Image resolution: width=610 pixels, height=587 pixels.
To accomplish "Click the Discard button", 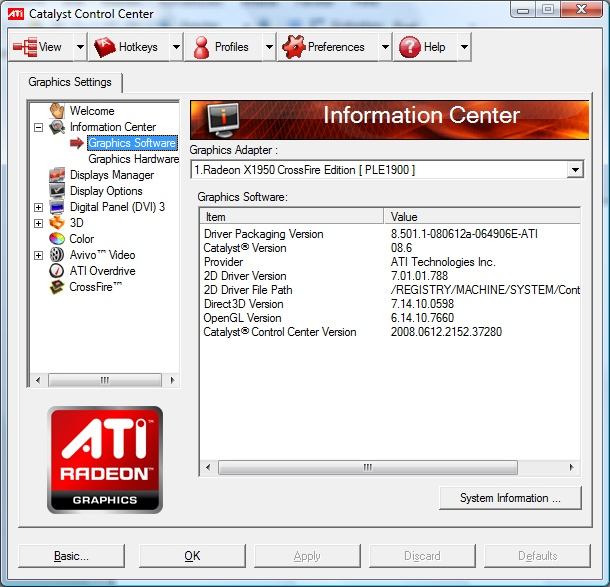I will click(422, 556).
